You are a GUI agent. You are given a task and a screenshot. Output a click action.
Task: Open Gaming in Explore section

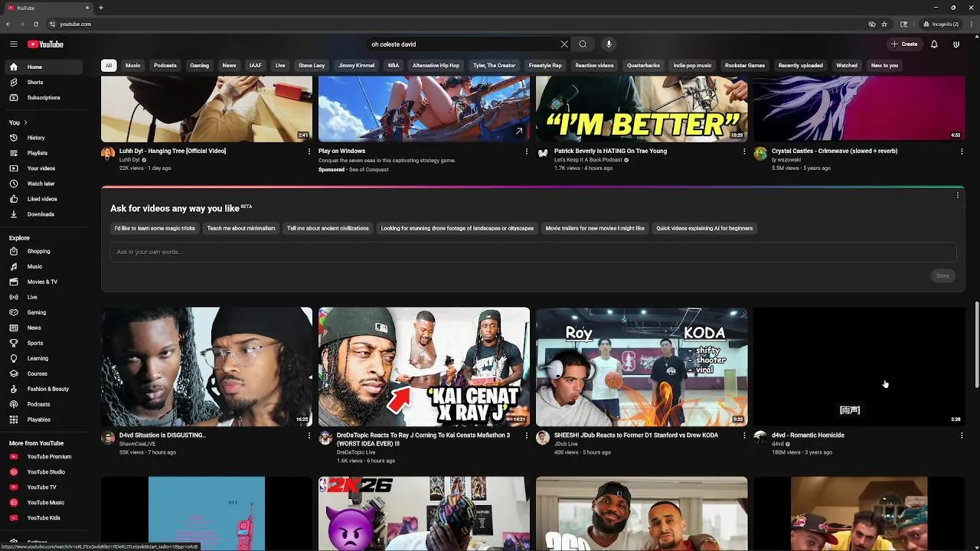[x=43, y=312]
